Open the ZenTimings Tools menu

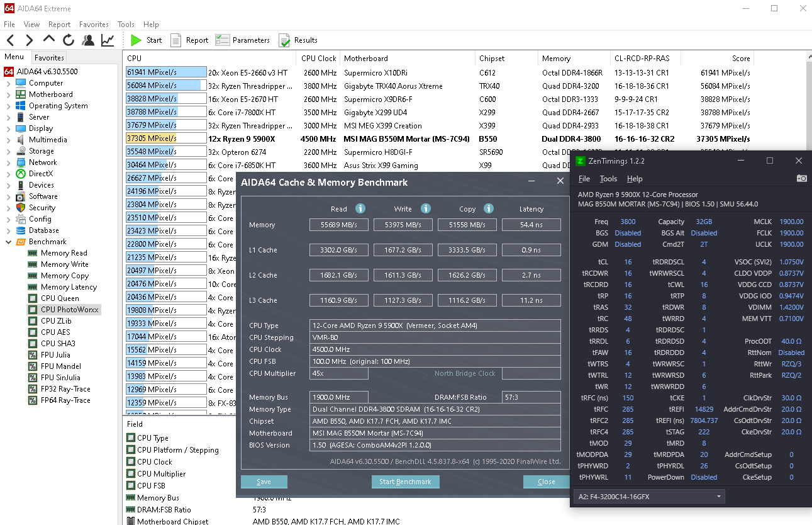[x=608, y=179]
